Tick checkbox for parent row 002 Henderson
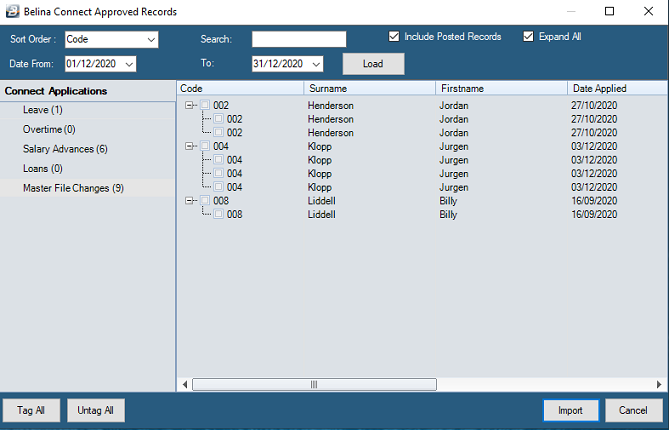The height and width of the screenshot is (430, 669). click(x=205, y=105)
